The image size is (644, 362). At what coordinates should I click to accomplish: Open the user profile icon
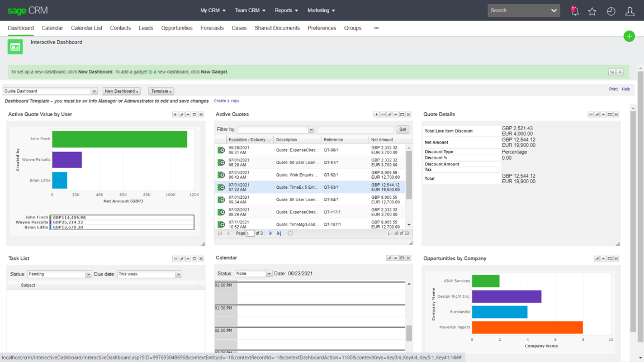629,11
